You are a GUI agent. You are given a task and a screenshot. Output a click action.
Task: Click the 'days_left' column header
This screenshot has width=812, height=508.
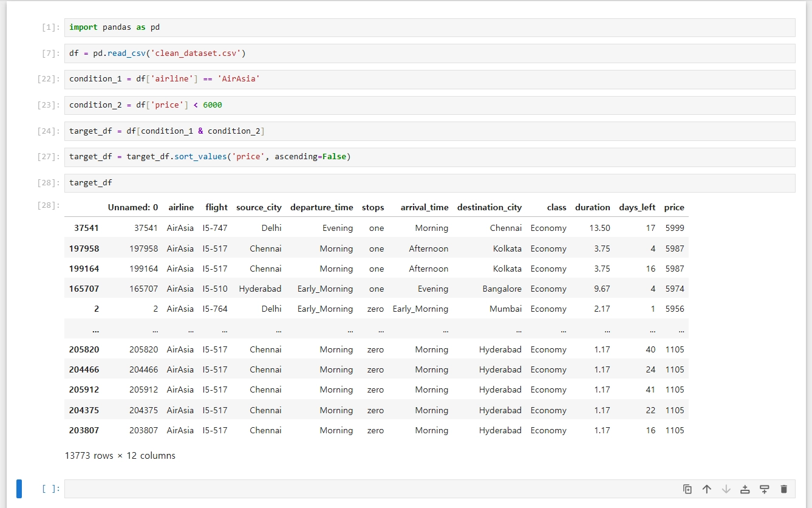637,207
